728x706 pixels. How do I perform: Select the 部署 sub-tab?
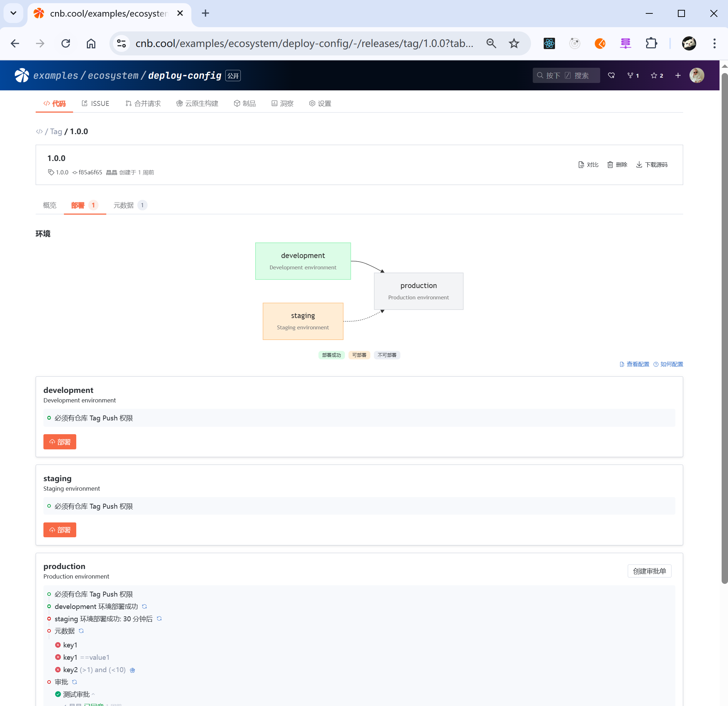(x=85, y=205)
